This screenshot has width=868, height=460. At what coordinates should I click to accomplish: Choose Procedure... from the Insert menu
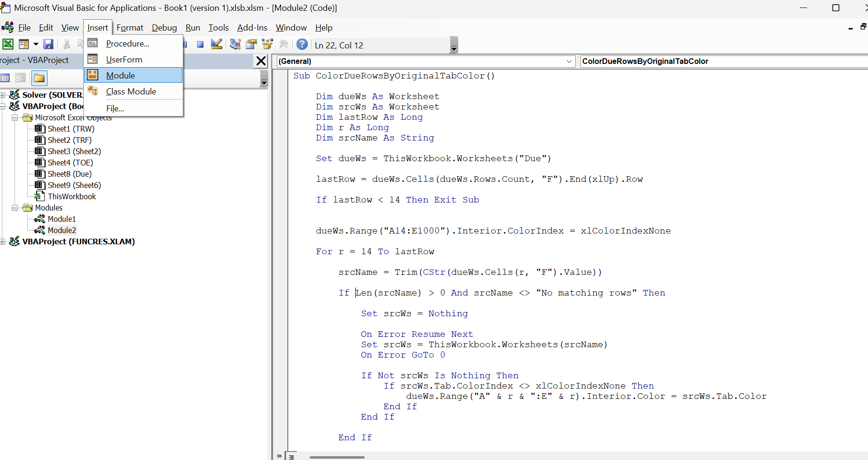[133, 44]
